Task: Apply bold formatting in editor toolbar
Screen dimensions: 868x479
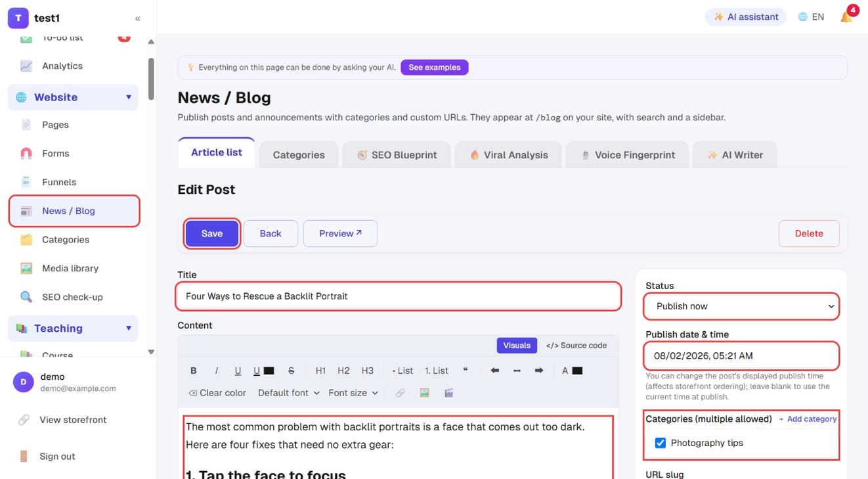Action: (x=194, y=371)
